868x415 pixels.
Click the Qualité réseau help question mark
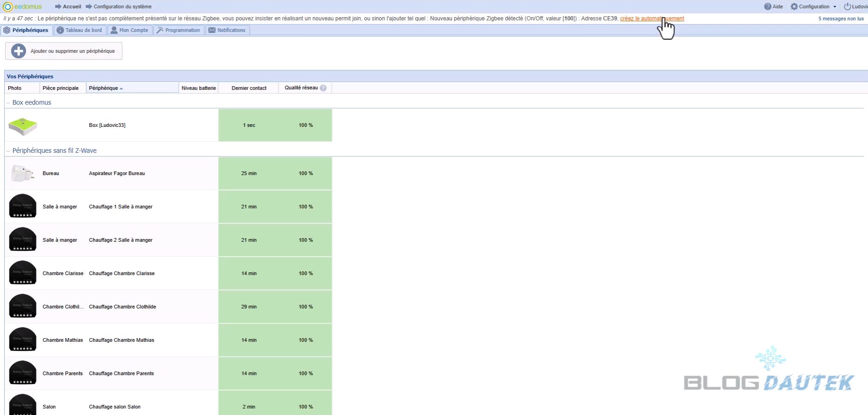[x=323, y=88]
